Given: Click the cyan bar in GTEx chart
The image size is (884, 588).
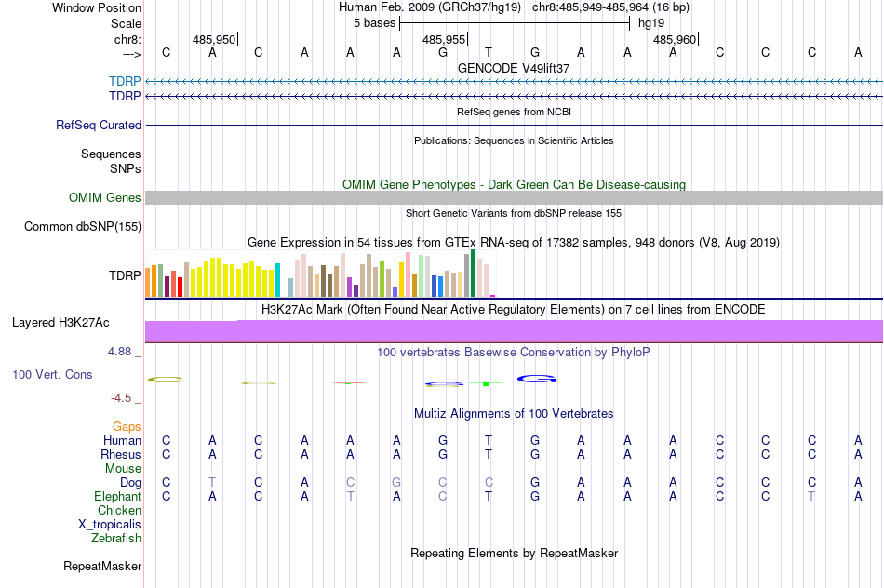Looking at the screenshot, I should coord(277,280).
